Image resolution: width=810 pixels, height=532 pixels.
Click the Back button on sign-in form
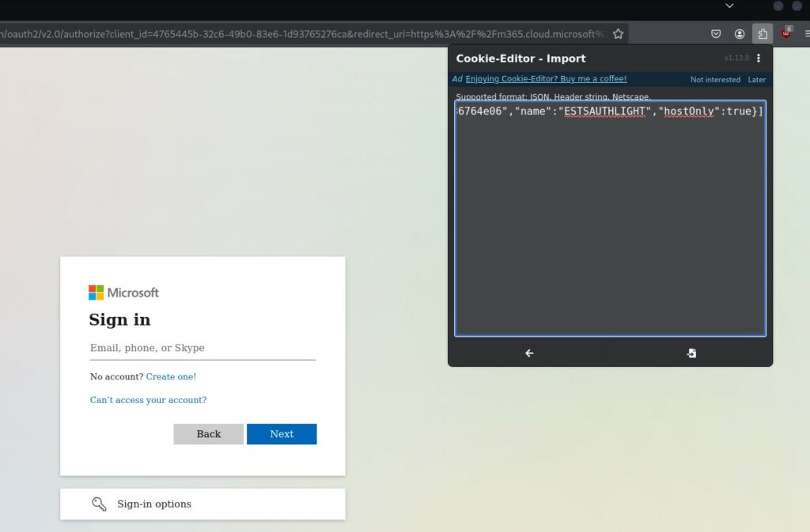(x=209, y=434)
